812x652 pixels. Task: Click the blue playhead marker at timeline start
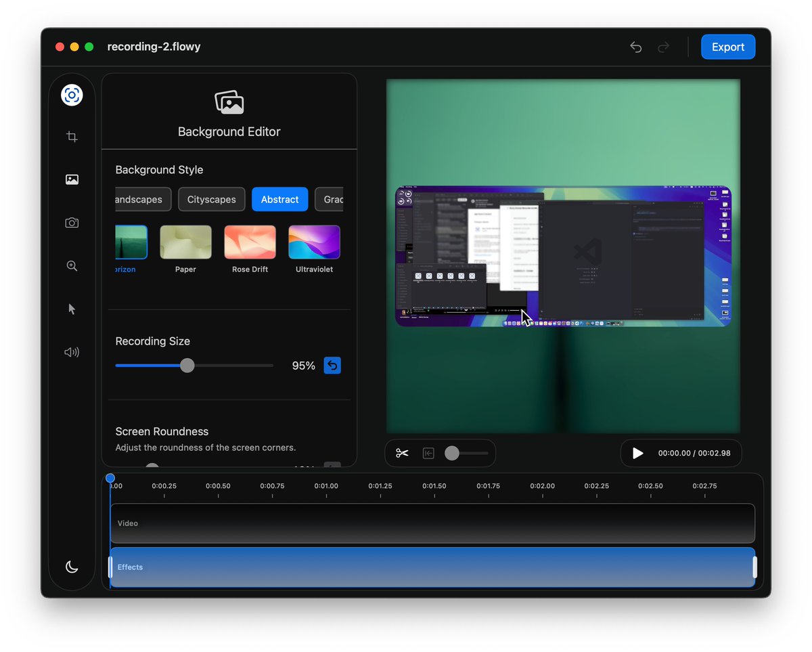coord(110,478)
